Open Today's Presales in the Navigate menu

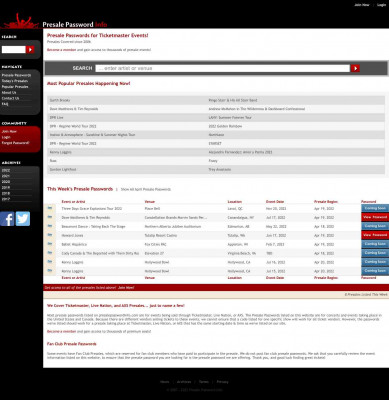15,81
